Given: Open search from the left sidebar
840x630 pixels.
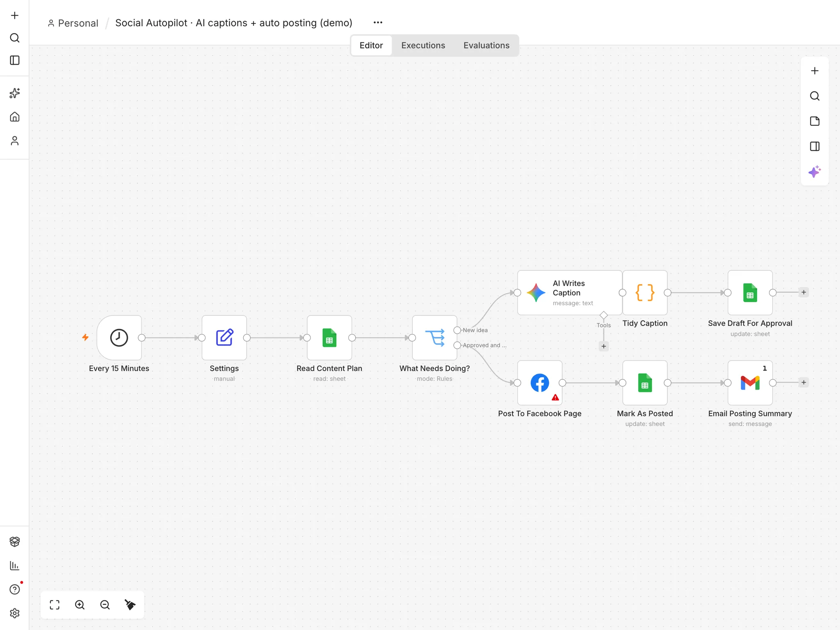Looking at the screenshot, I should pyautogui.click(x=15, y=38).
